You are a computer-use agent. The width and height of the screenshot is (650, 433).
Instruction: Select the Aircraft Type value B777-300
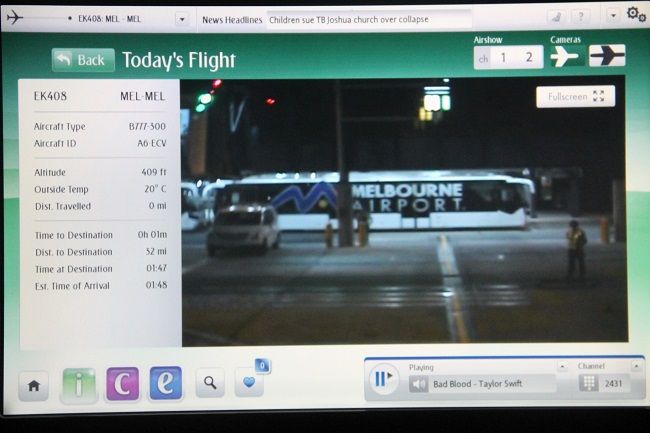point(147,126)
